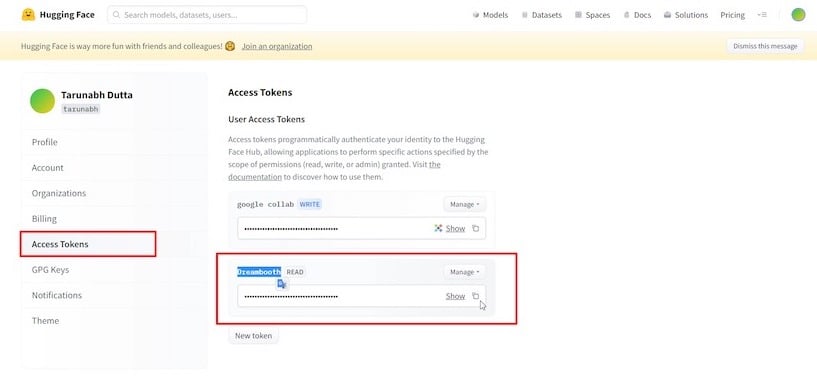Copy the google collab token
The image size is (817, 391).
pos(475,228)
